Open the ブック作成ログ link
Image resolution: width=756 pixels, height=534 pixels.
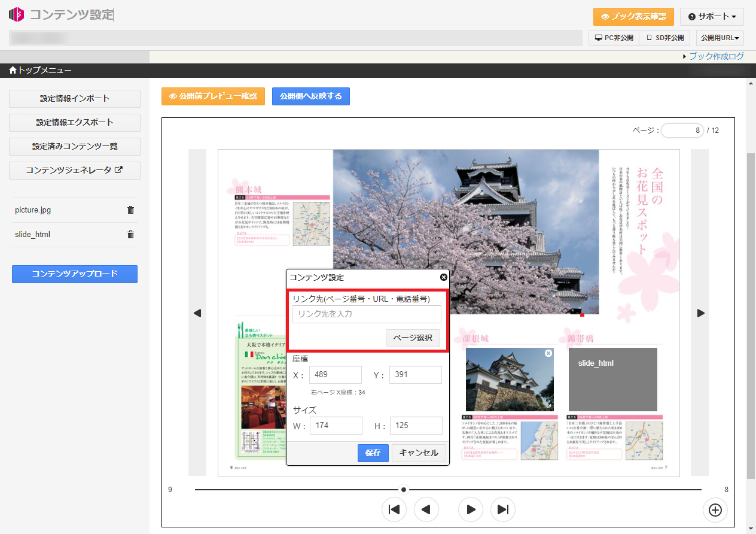(x=716, y=56)
